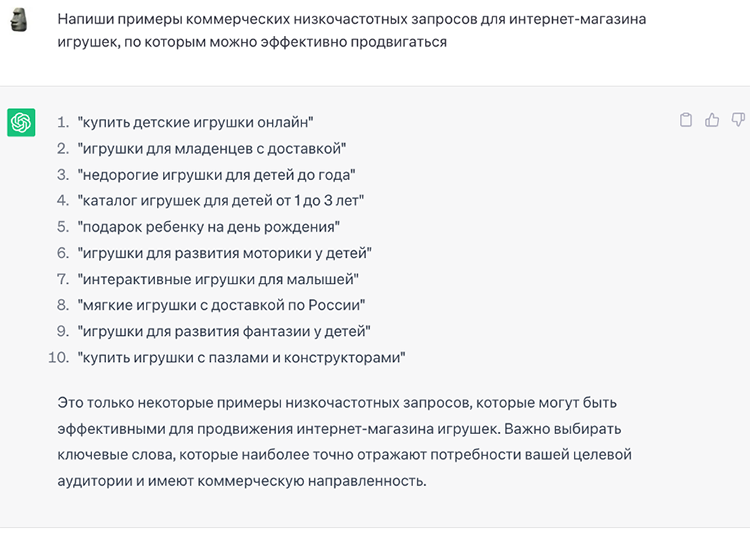Select list item "купить детские игрушки онлайн"

(x=195, y=122)
